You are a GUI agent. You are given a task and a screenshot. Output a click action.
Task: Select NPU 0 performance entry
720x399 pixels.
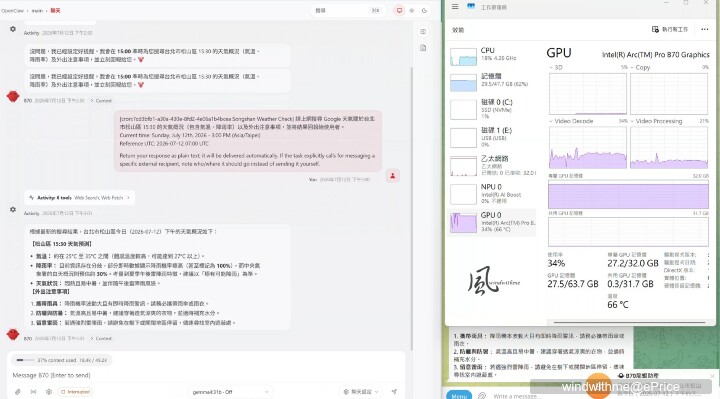[x=491, y=194]
